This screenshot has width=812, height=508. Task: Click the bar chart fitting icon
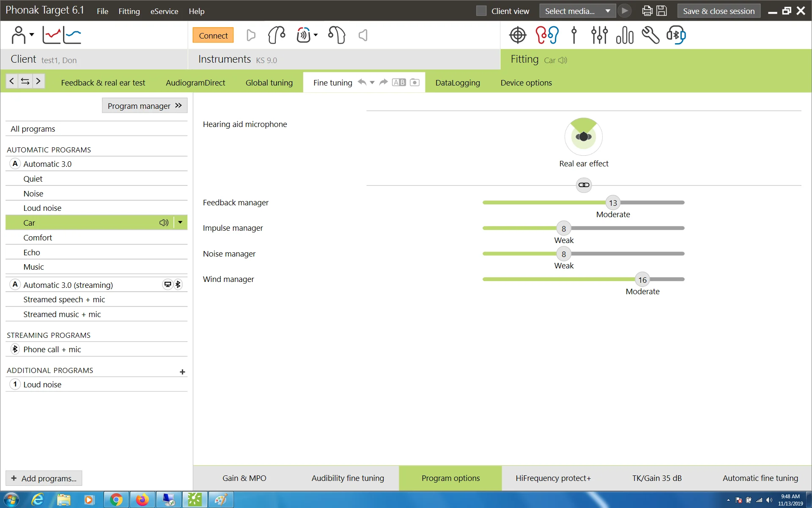[x=625, y=35]
